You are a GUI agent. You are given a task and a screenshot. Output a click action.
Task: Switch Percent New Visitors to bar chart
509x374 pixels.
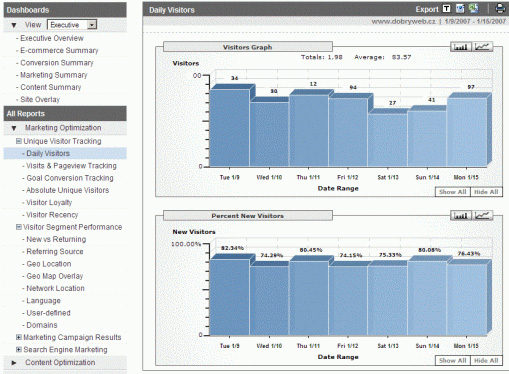pos(461,216)
